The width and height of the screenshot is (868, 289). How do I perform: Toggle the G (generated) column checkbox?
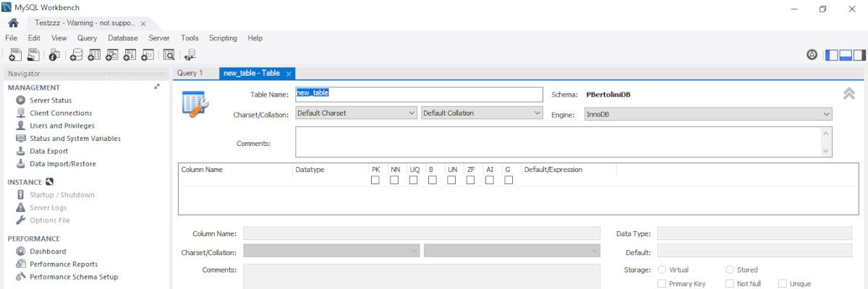[x=509, y=180]
